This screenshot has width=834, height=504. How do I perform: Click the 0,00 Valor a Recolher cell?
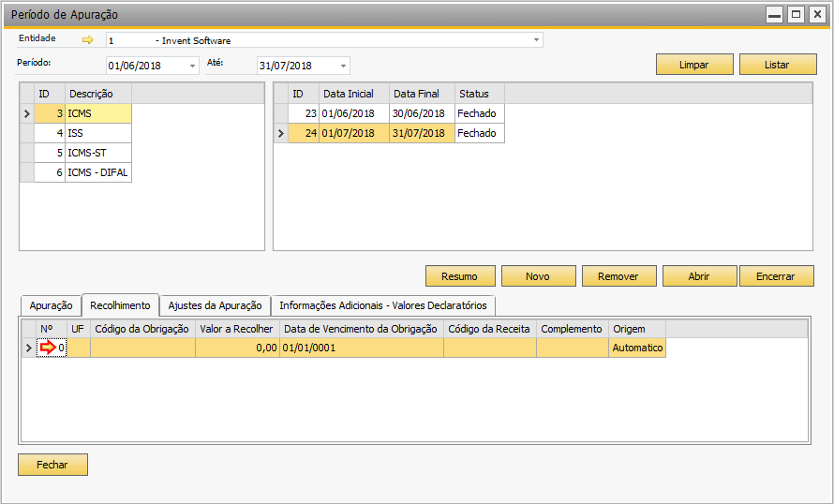coord(237,348)
